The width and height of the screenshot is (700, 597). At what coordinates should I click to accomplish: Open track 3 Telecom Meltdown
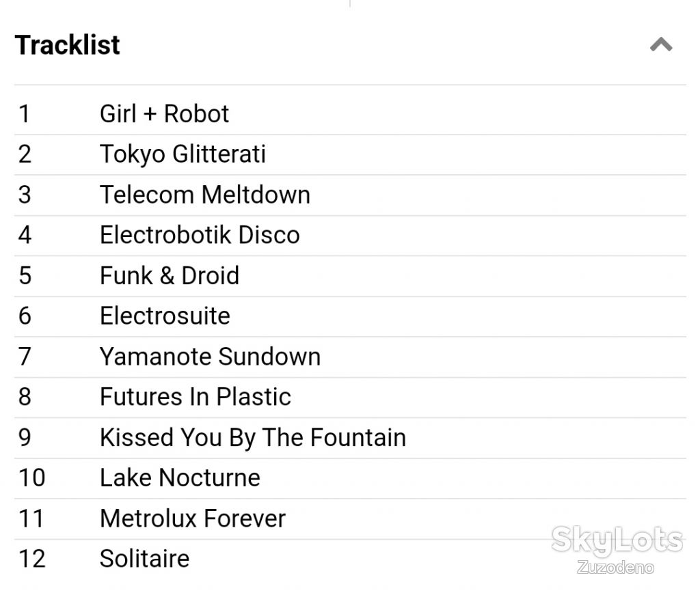coord(350,195)
